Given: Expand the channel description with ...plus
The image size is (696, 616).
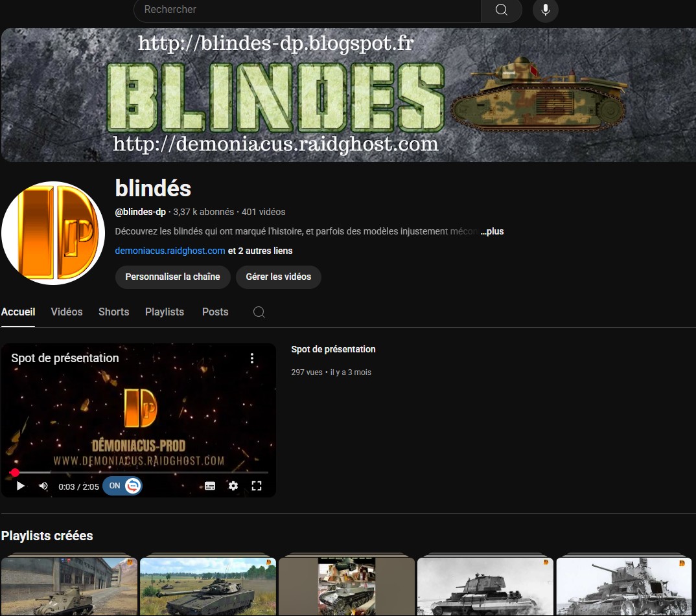Looking at the screenshot, I should click(x=493, y=231).
